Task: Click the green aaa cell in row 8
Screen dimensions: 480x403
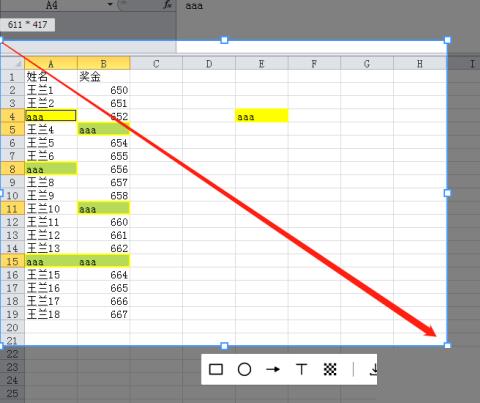Action: (51, 169)
